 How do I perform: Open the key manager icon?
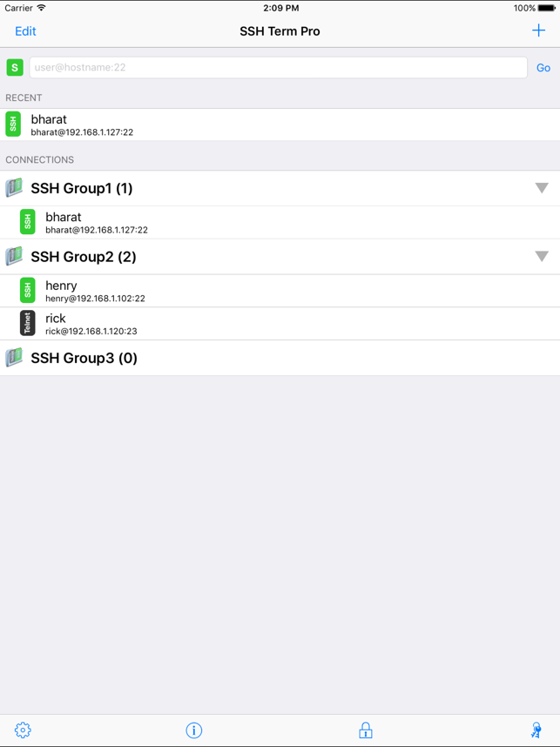[536, 730]
